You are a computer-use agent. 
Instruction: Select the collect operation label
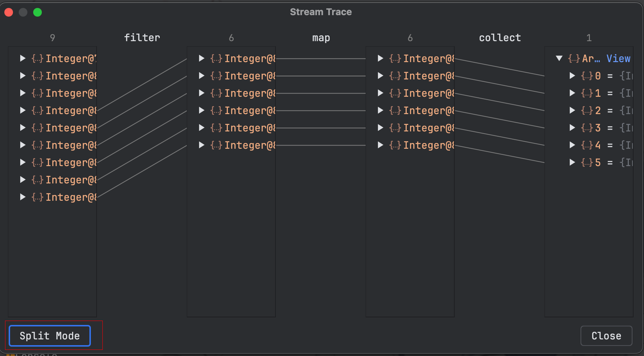(500, 38)
